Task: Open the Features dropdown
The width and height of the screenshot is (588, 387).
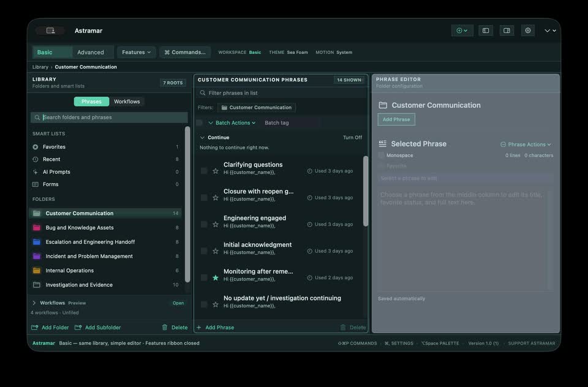Action: click(x=136, y=53)
